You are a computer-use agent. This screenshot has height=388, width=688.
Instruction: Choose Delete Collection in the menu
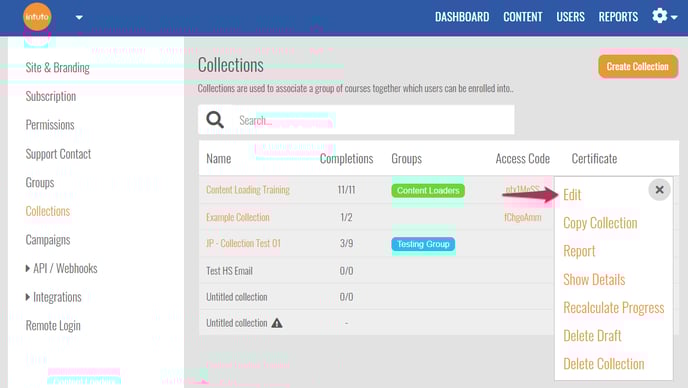pos(604,364)
